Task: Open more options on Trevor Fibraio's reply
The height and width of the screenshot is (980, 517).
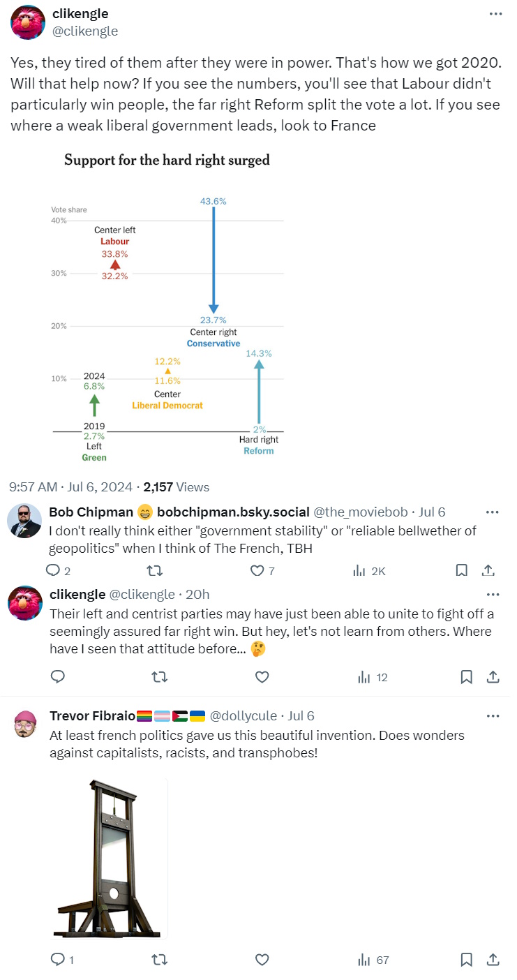Action: tap(493, 715)
